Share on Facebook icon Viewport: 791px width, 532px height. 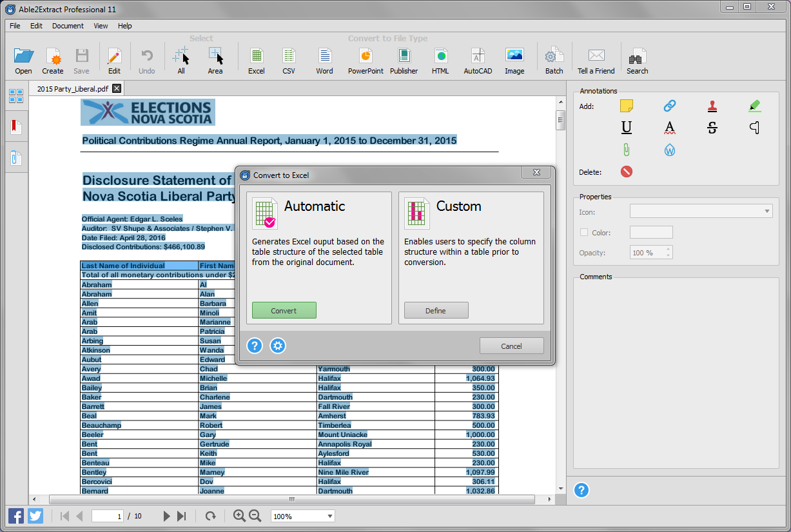16,516
